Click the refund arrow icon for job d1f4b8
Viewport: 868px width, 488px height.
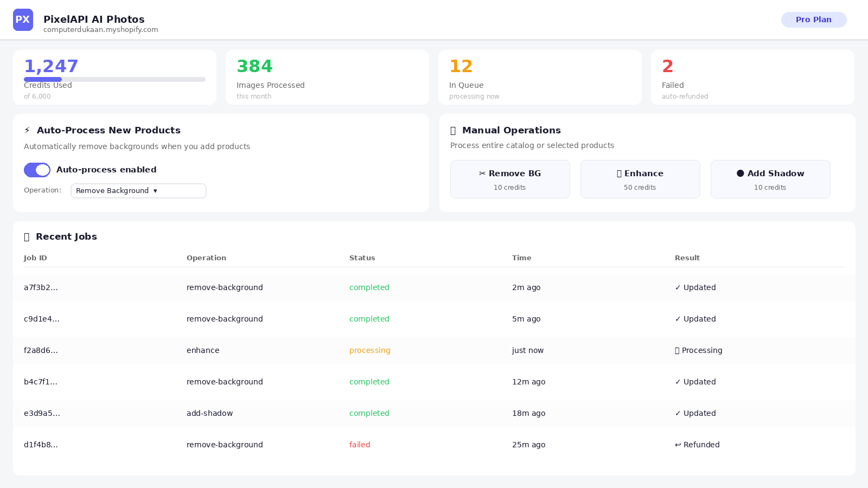pos(678,445)
